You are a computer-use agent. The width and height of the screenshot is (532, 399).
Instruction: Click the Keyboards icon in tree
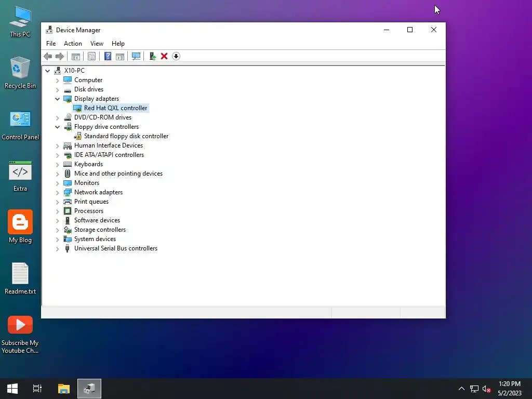tap(68, 164)
